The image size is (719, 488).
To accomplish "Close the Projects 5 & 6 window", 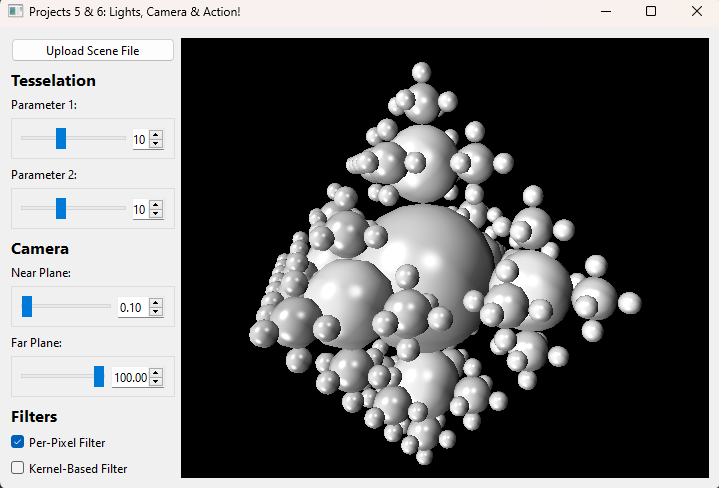I will (697, 11).
